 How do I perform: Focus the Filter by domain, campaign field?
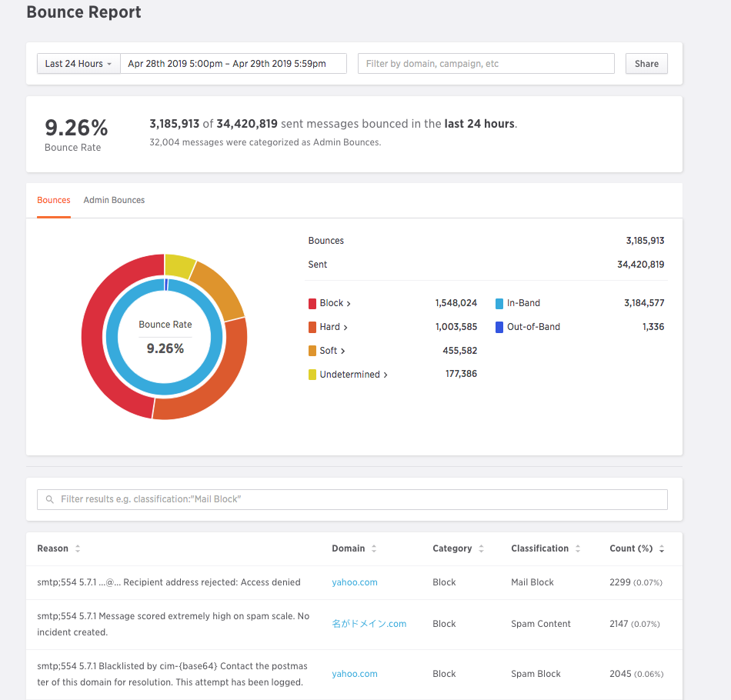point(486,64)
